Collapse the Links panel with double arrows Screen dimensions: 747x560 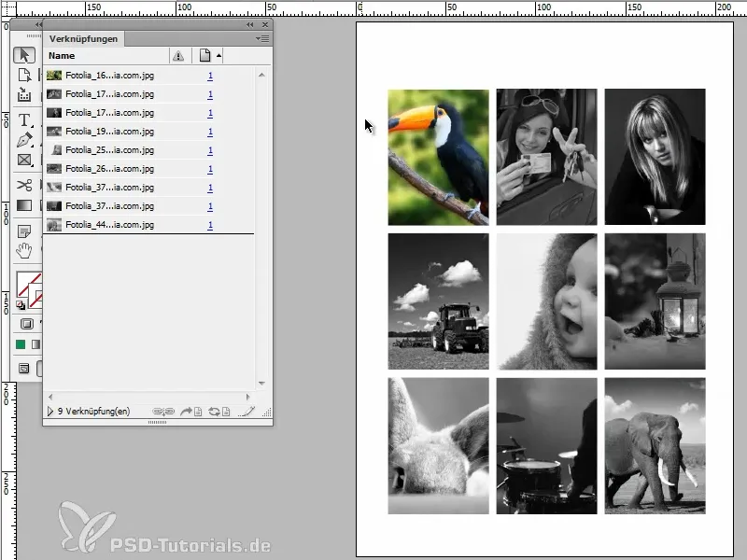(249, 25)
